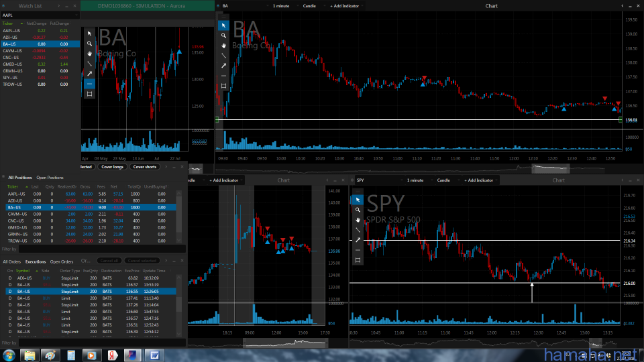644x362 pixels.
Task: Sort positions by the Fees column header
Action: point(101,187)
